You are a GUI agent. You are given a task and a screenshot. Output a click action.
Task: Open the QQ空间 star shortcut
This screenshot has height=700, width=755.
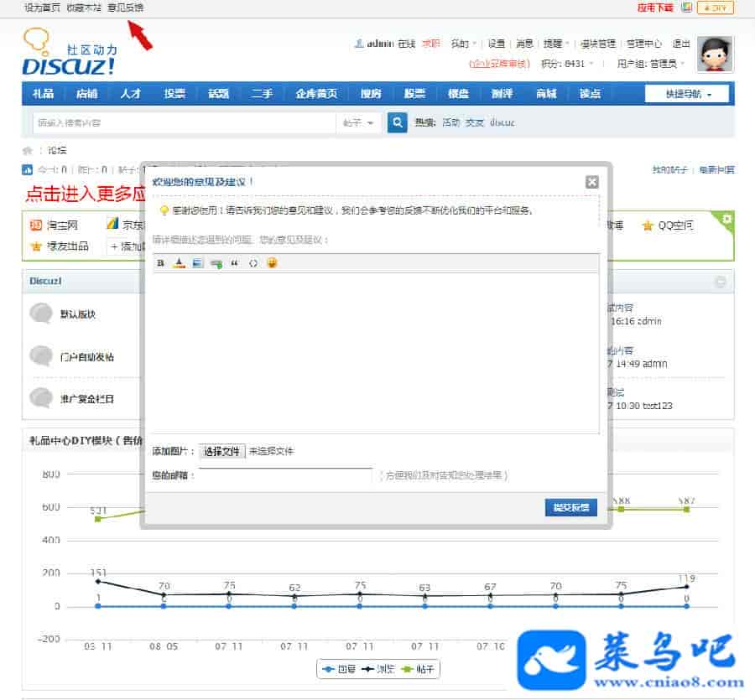(647, 226)
